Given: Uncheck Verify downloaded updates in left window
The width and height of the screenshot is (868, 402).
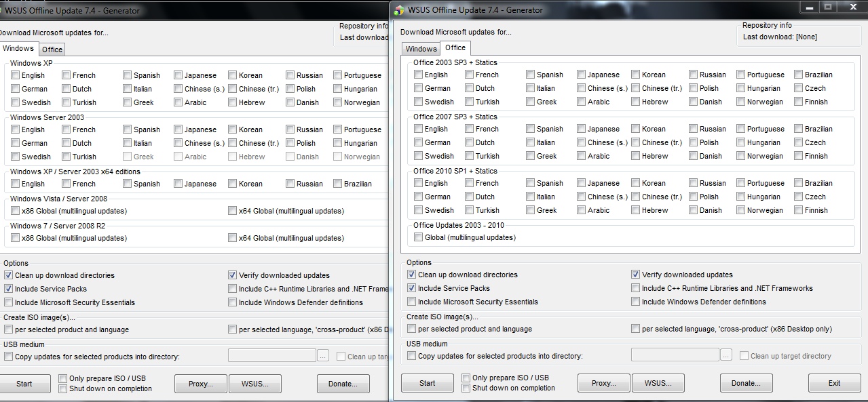Looking at the screenshot, I should (x=233, y=275).
